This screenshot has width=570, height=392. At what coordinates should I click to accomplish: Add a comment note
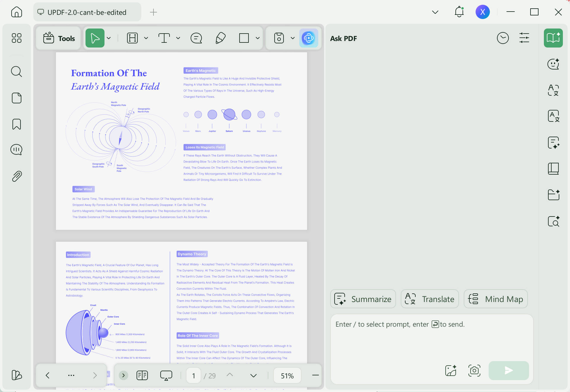point(196,38)
